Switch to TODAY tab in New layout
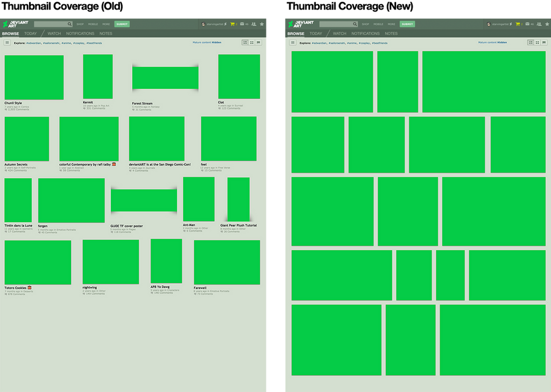Viewport: 551px width, 392px height. tap(316, 34)
